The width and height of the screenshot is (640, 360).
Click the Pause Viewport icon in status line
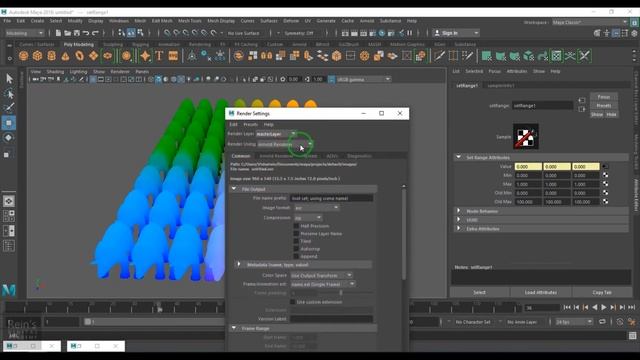coord(409,33)
